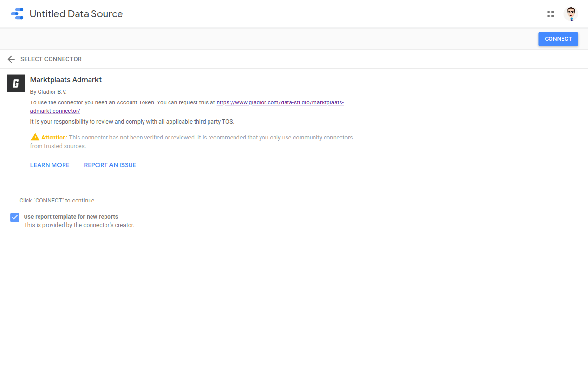Open the user account avatar
Screen dimensions: 588x366
(x=571, y=13)
